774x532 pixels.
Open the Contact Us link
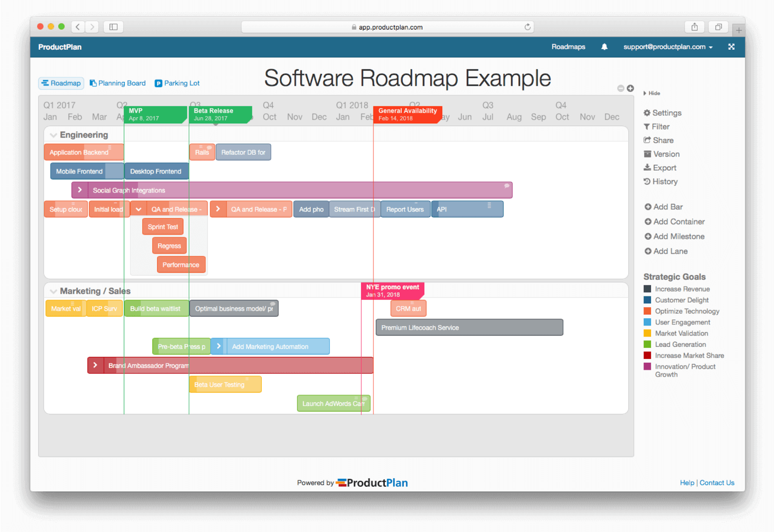717,482
